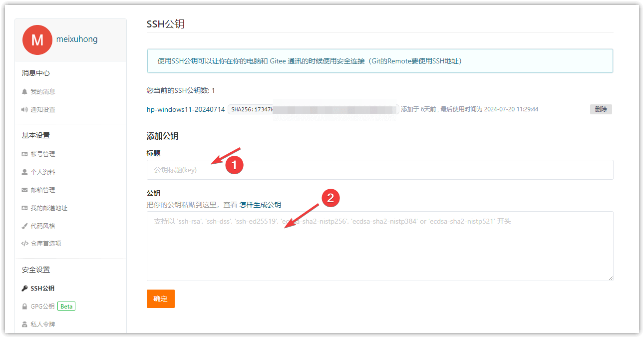This screenshot has width=644, height=338.
Task: Click the speaker icon beside 通知设置
Action: (x=24, y=110)
